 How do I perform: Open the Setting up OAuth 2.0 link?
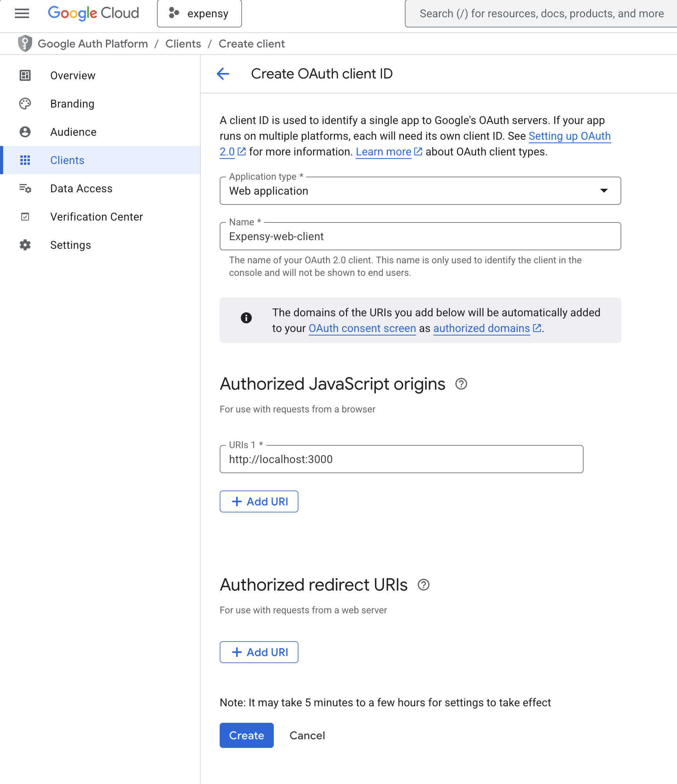pyautogui.click(x=570, y=136)
